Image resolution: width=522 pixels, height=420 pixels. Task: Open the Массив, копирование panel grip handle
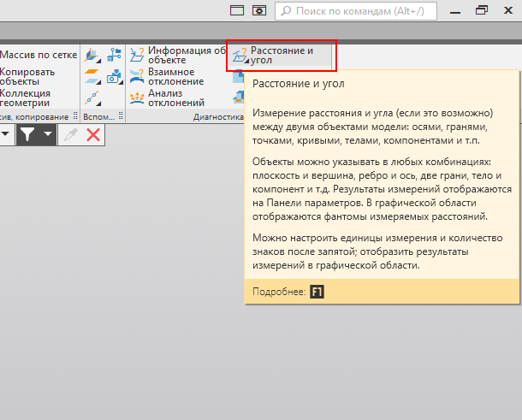75,115
